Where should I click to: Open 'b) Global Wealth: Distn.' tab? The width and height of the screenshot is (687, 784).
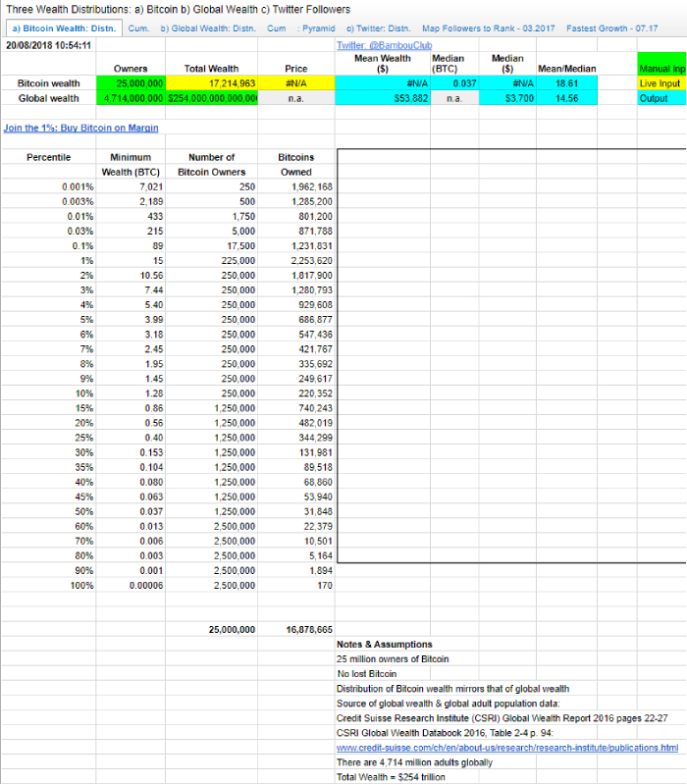click(208, 28)
